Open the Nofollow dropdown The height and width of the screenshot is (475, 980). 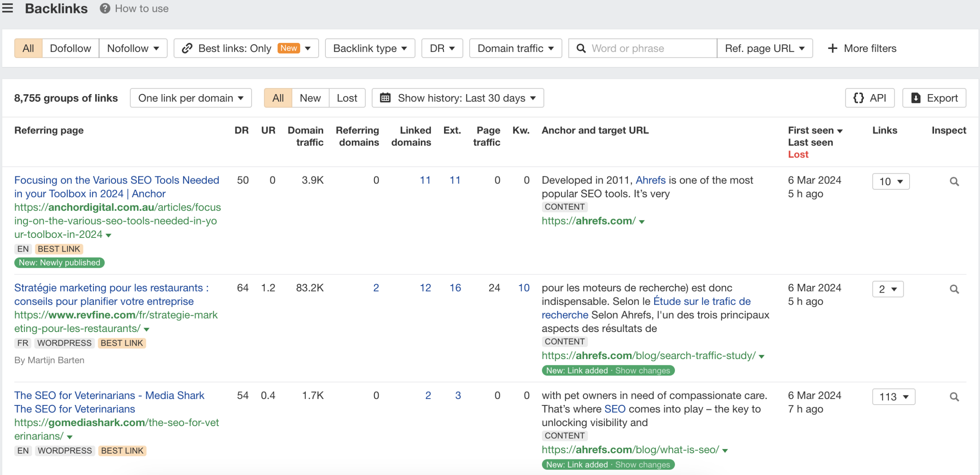pos(133,48)
